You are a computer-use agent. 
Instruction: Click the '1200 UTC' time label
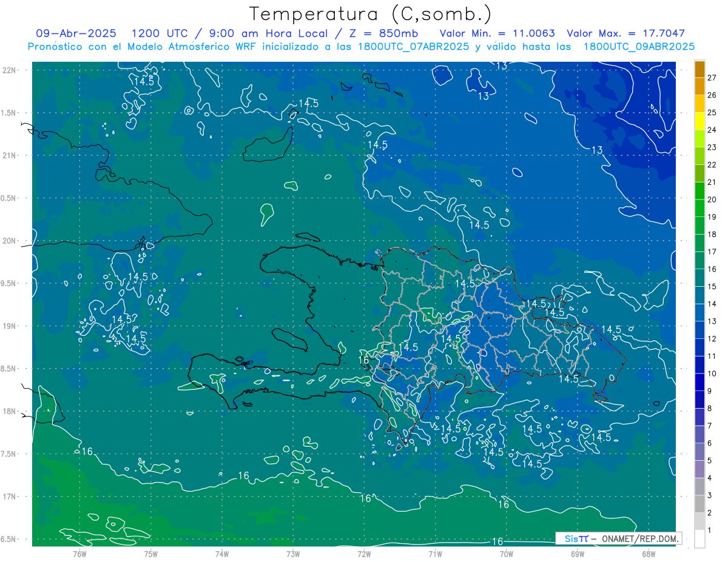161,33
